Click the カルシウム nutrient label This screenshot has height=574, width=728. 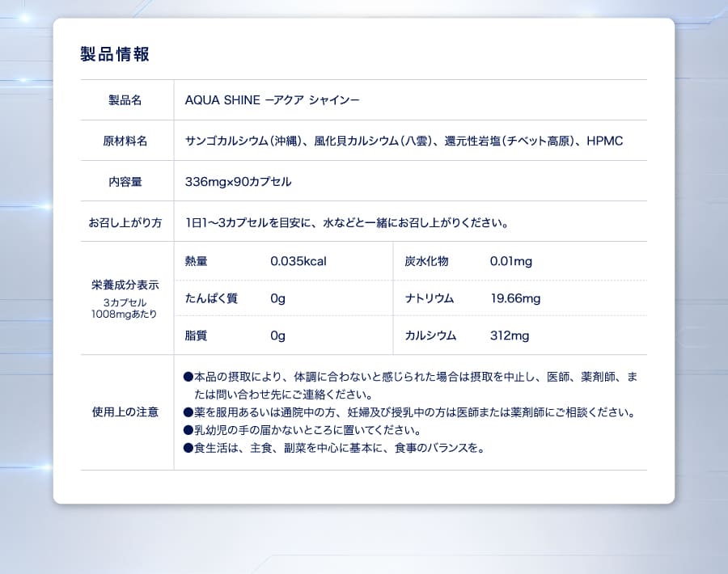pyautogui.click(x=430, y=336)
